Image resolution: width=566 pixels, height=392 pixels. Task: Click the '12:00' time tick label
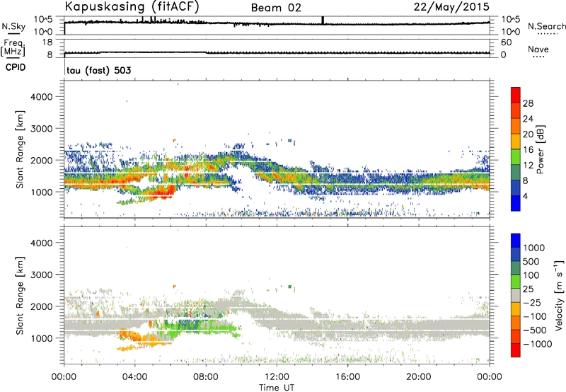coord(277,377)
